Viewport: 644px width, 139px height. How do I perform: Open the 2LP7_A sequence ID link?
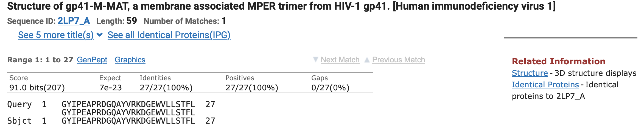pos(74,21)
